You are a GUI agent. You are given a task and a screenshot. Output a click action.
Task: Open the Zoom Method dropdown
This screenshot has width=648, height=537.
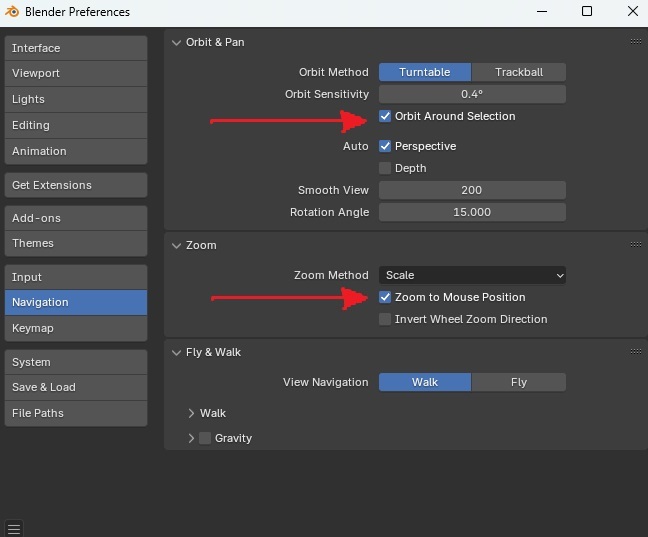point(472,275)
